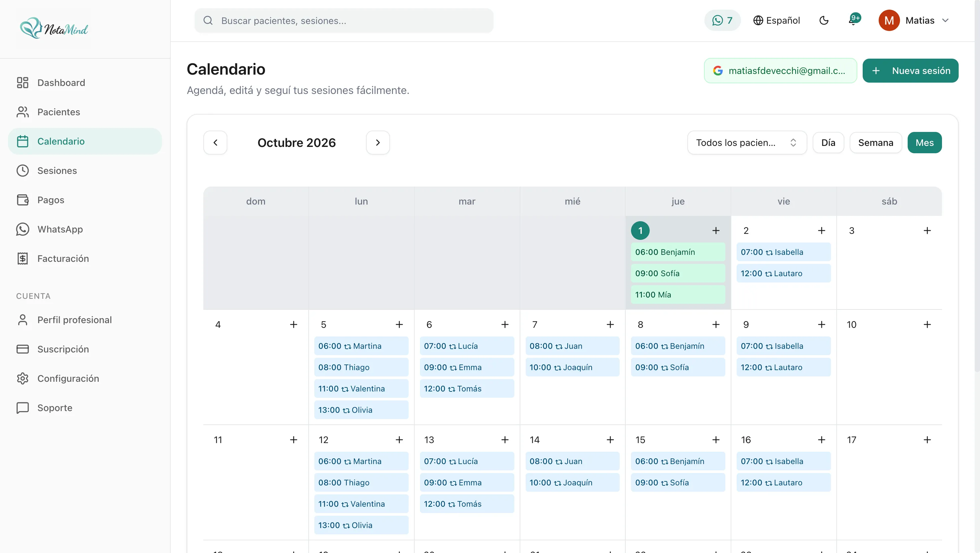Open Configuración gear item
This screenshot has height=553, width=980.
85,378
